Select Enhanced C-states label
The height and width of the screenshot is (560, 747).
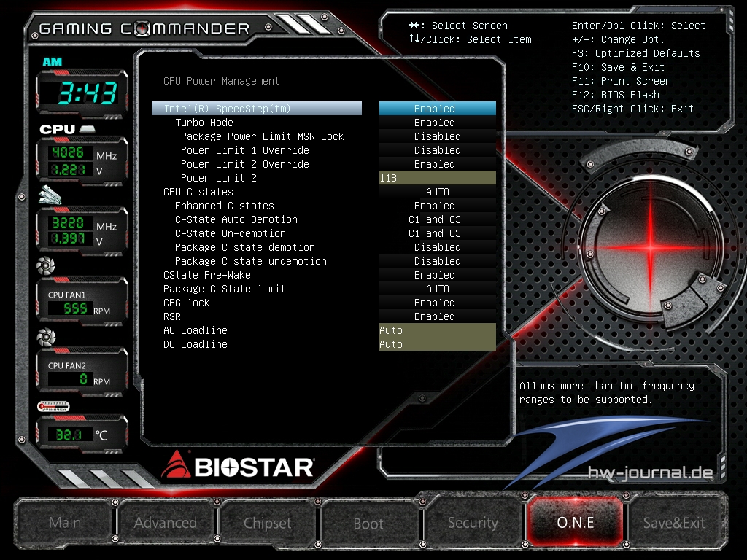225,205
